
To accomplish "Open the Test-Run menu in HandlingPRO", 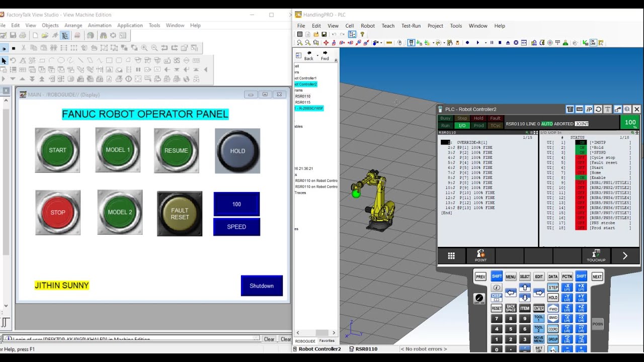I will [x=411, y=26].
